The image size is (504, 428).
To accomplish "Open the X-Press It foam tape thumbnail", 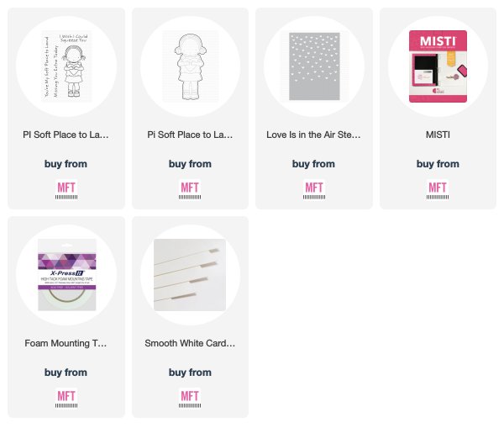I will coord(66,275).
